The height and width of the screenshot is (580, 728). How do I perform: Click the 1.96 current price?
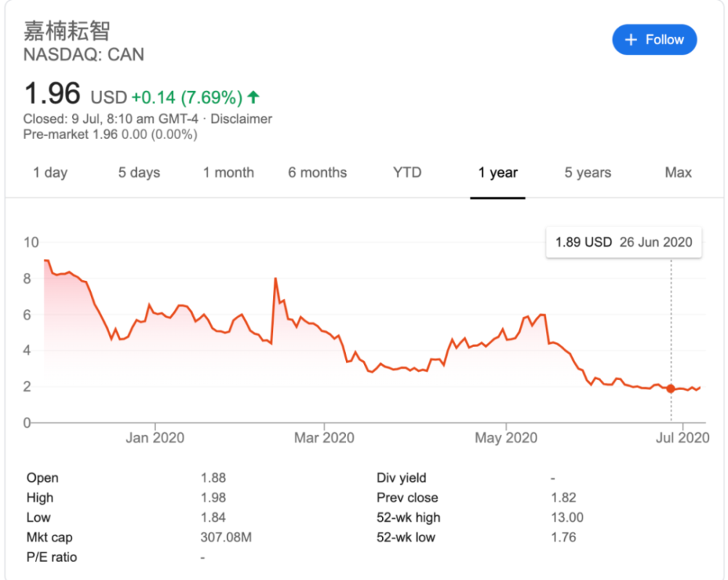tap(52, 93)
